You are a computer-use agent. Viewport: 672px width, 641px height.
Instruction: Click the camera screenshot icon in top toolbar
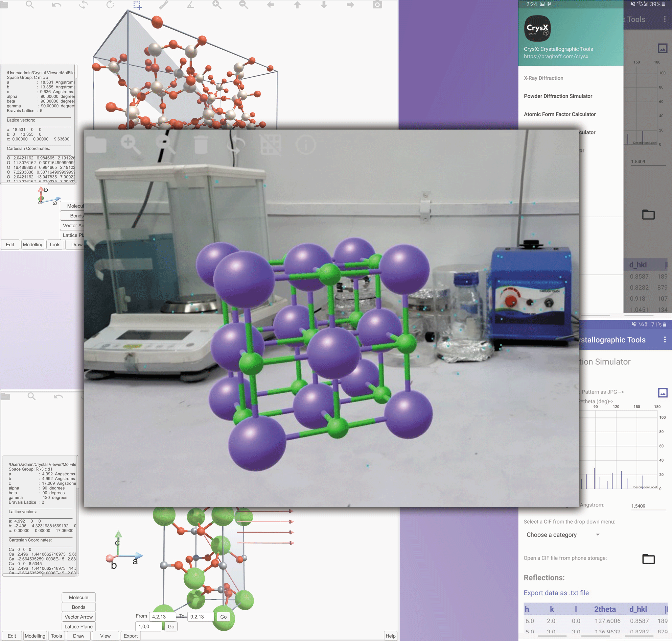pos(377,5)
